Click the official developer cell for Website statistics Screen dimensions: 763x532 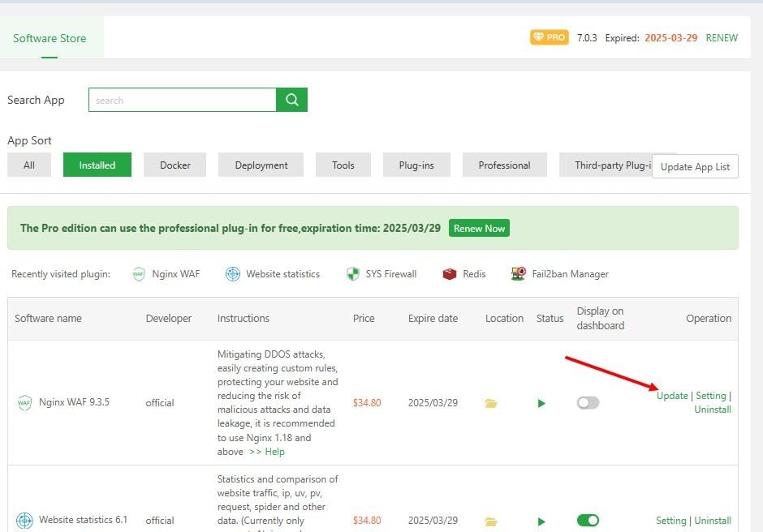click(160, 521)
